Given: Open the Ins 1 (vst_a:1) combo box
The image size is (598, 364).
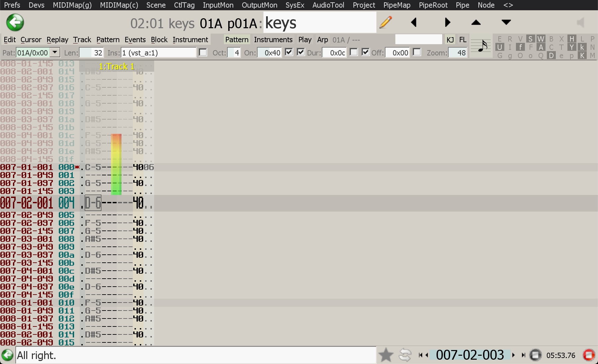Looking at the screenshot, I should 159,53.
